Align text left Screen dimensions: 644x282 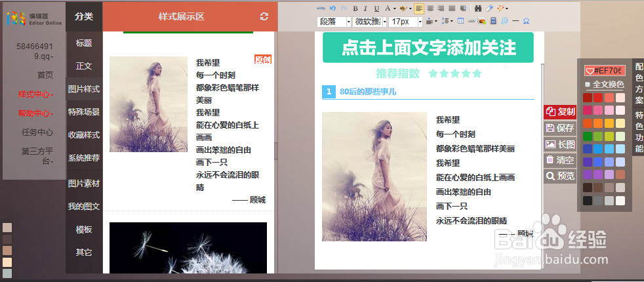click(x=419, y=9)
